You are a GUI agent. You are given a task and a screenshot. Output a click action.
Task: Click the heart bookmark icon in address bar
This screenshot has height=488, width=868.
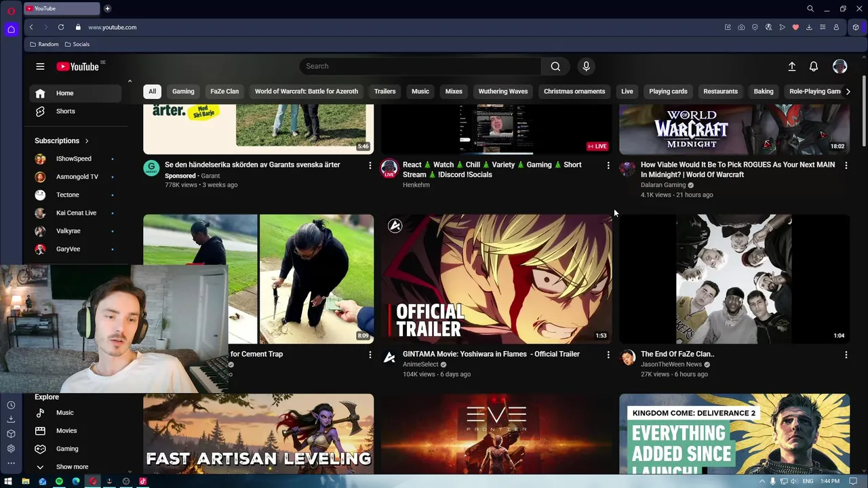(795, 27)
